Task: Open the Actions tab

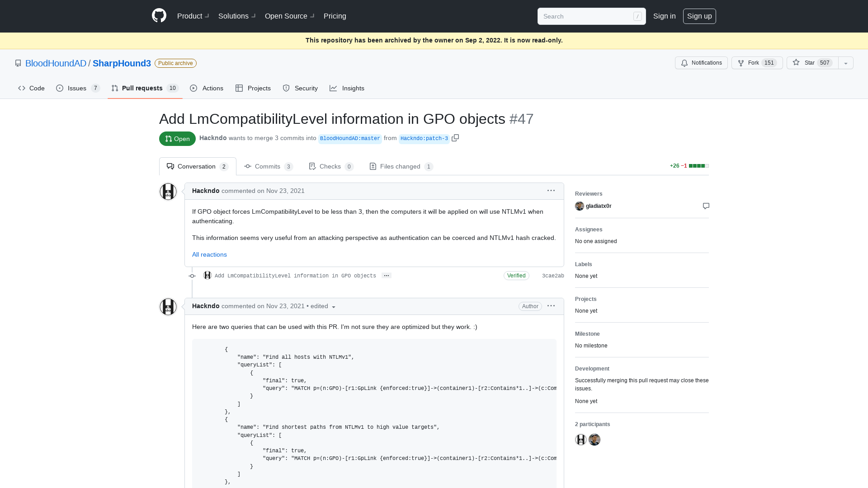Action: (x=207, y=88)
